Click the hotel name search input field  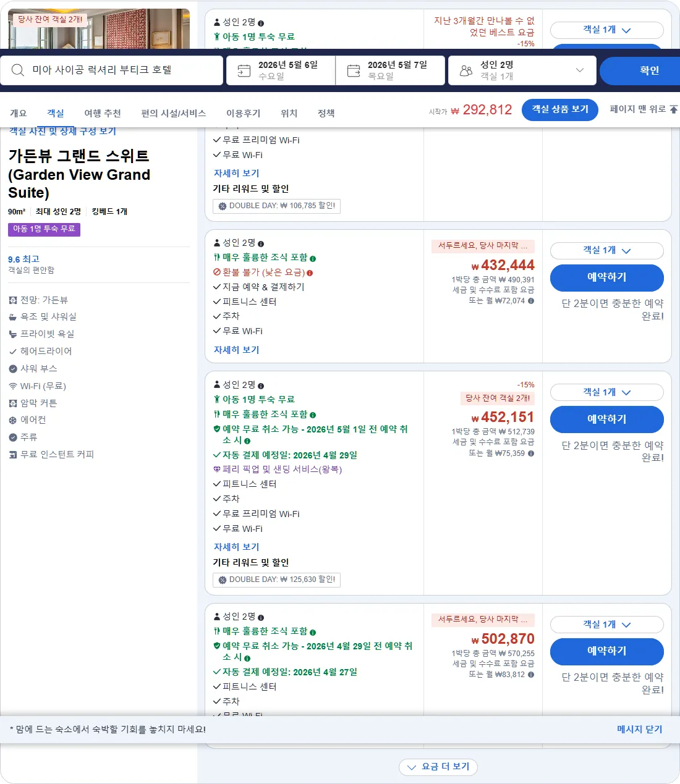pyautogui.click(x=111, y=70)
